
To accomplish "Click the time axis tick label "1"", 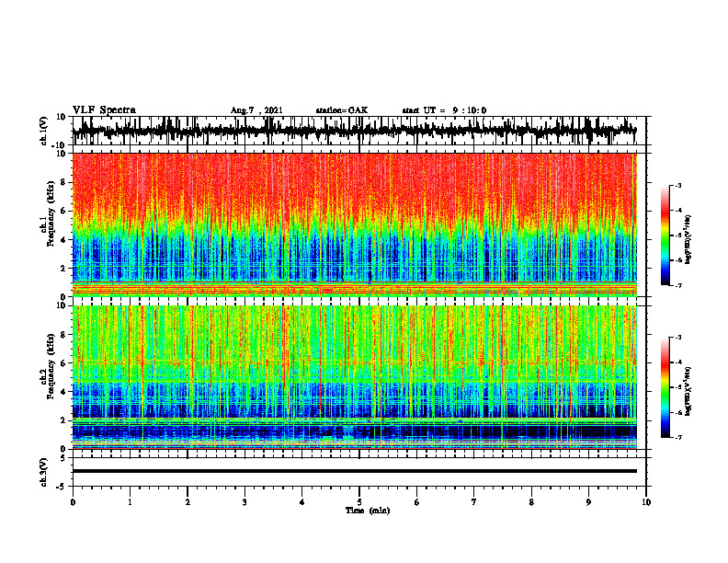I will point(130,502).
